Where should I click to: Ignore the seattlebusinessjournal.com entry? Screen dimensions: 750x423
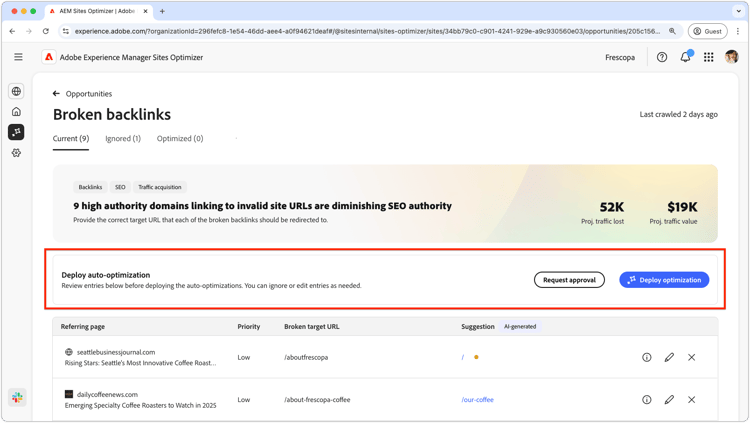pyautogui.click(x=692, y=357)
